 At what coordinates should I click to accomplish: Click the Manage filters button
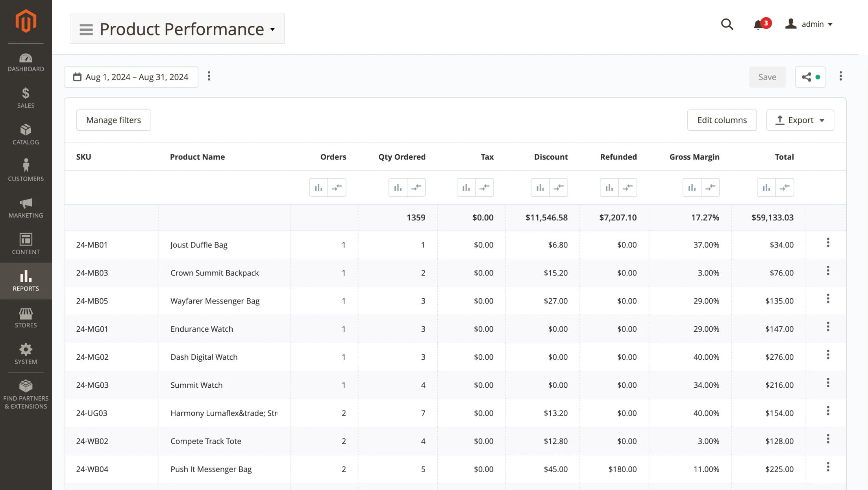tap(113, 120)
